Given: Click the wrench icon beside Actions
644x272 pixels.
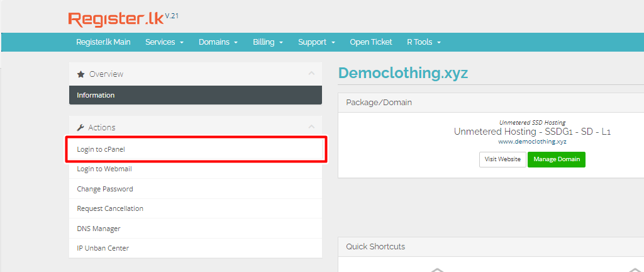Looking at the screenshot, I should pyautogui.click(x=80, y=127).
